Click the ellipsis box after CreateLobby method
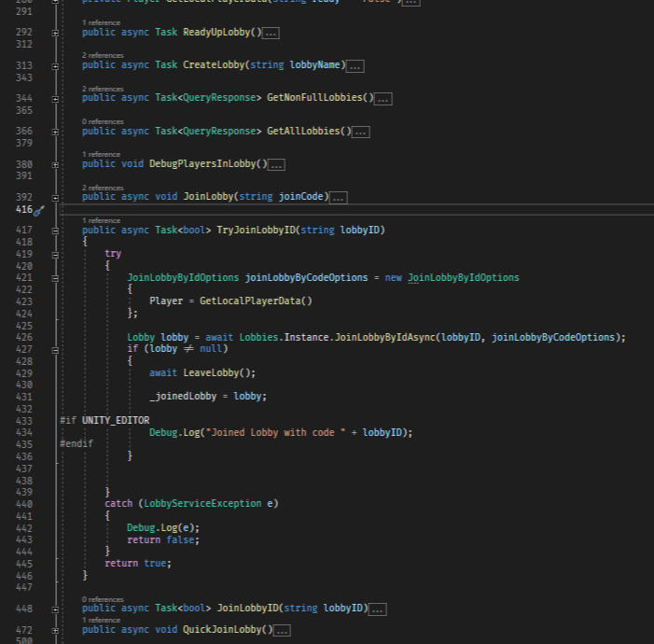Viewport: 654px width, 644px height. click(355, 65)
